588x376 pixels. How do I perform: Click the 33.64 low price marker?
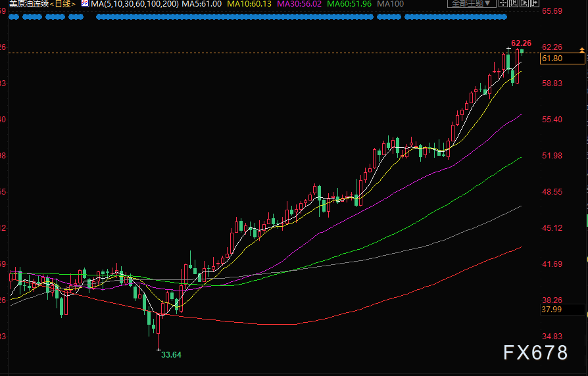coord(171,354)
